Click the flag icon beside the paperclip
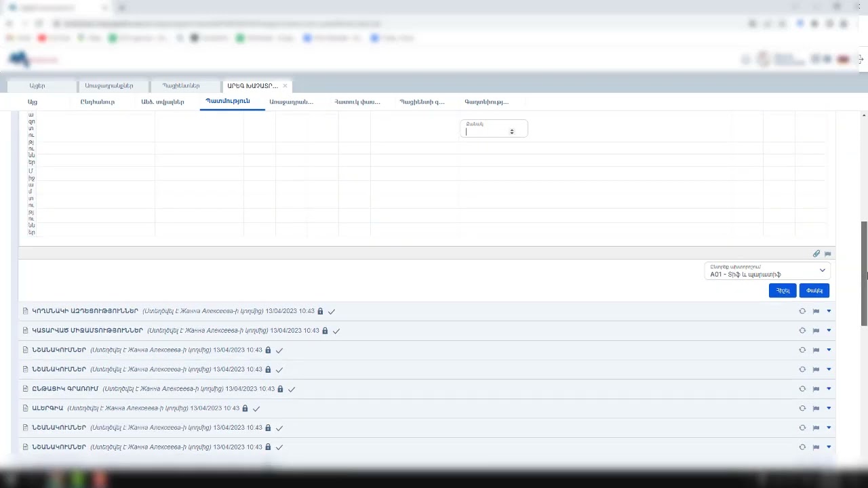This screenshot has width=868, height=488. point(828,254)
